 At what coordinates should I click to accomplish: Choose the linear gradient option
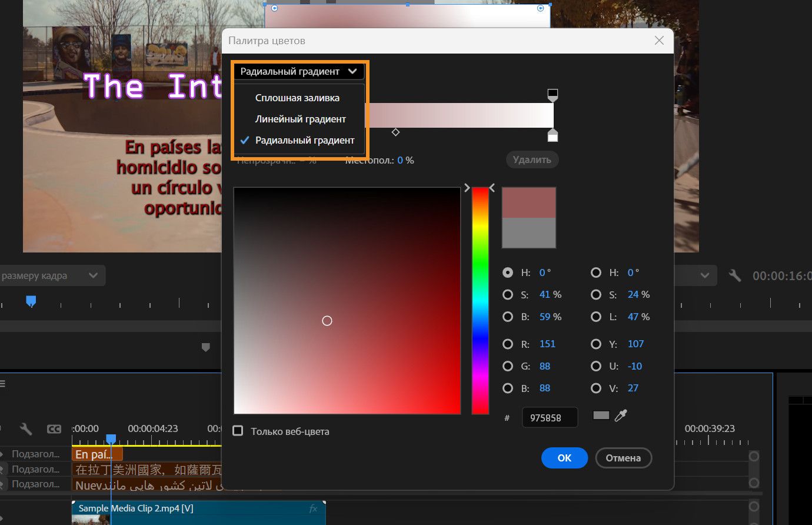tap(300, 119)
